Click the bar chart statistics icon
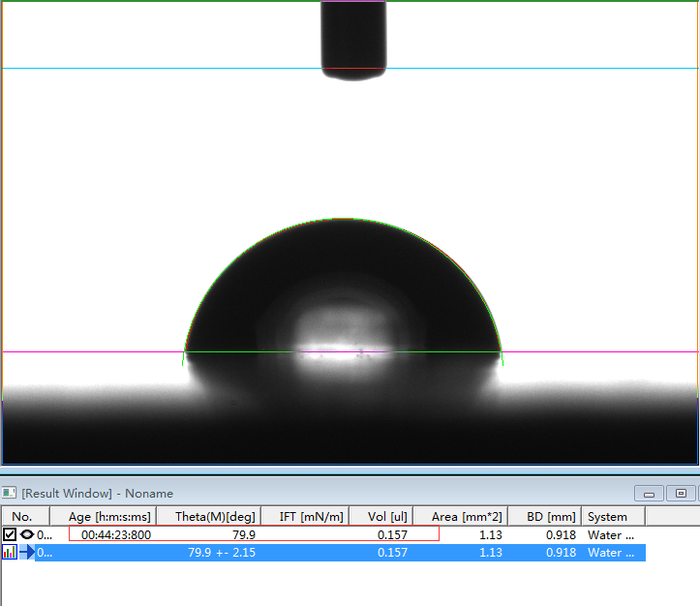 click(10, 553)
